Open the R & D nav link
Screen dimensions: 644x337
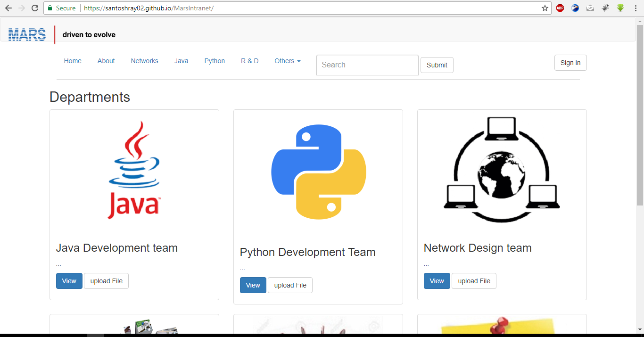click(x=250, y=61)
